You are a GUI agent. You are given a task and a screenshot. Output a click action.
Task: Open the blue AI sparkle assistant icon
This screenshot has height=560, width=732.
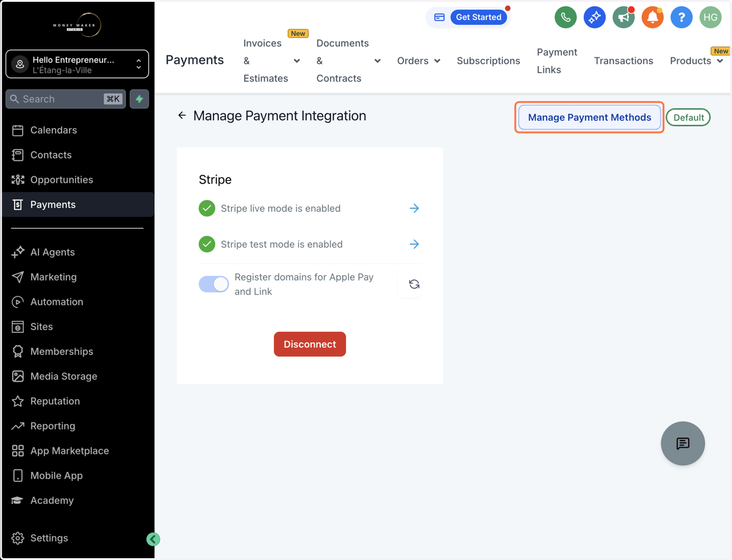(x=594, y=17)
